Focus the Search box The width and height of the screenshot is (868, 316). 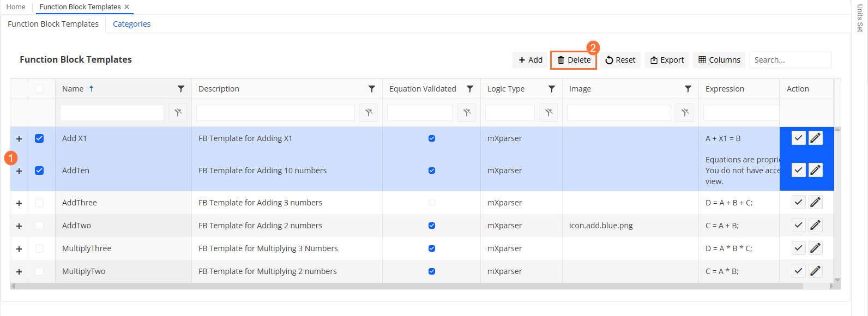click(790, 60)
